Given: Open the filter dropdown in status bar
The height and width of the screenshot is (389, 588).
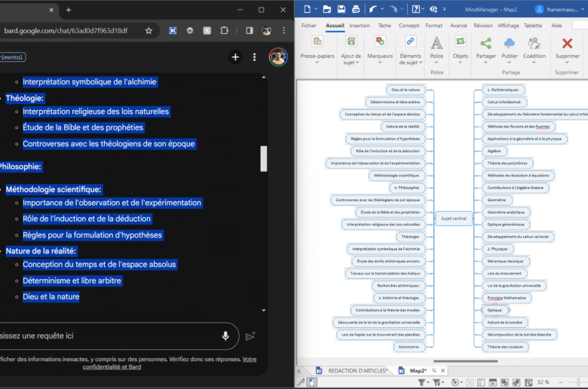Looking at the screenshot, I should coord(427,382).
